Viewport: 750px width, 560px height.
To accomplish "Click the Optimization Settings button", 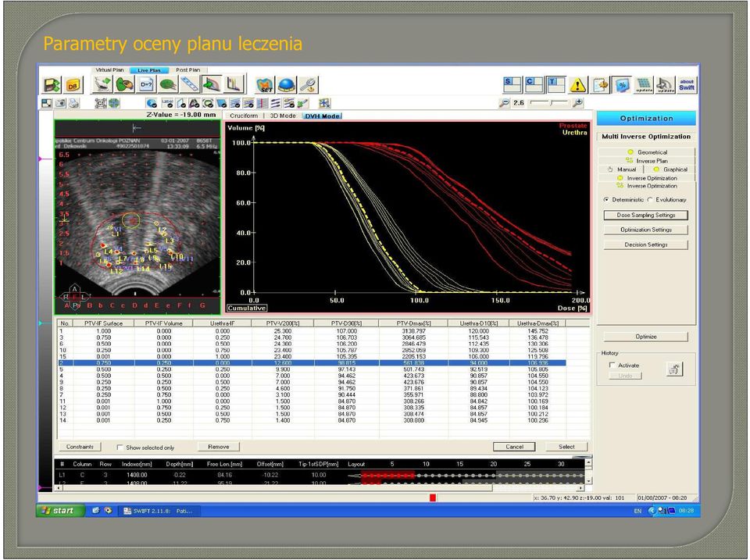I will pos(646,230).
